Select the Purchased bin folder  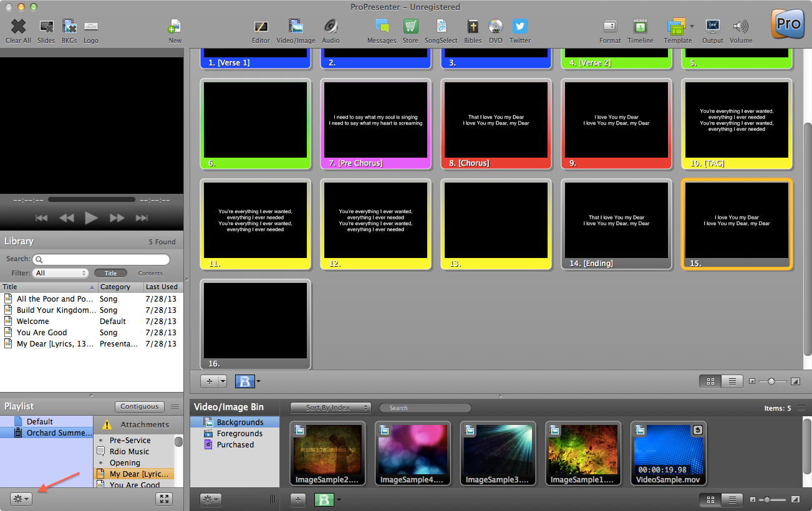coord(235,444)
